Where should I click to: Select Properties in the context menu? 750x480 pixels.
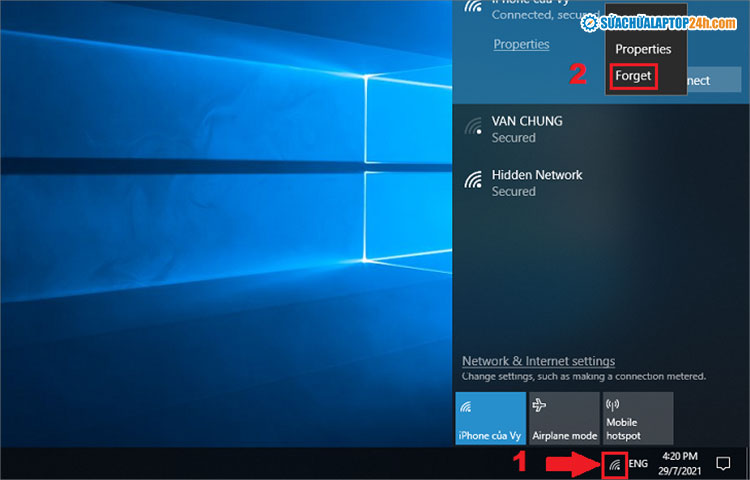[643, 49]
